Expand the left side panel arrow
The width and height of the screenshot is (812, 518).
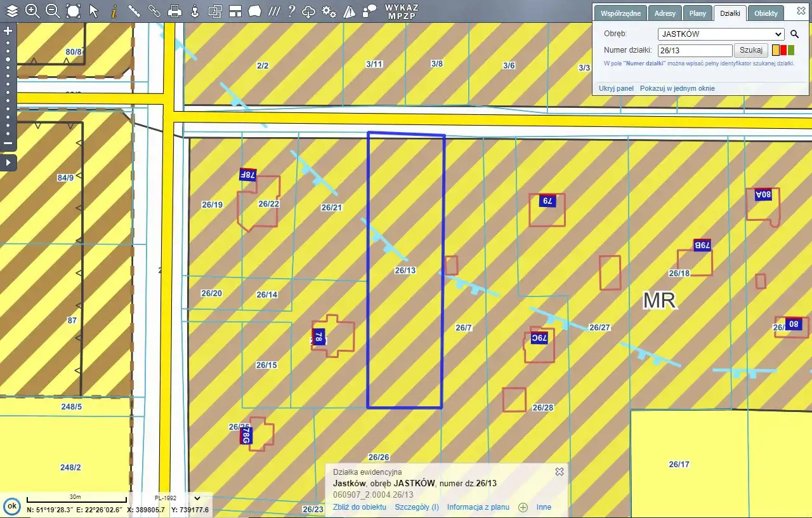coord(8,163)
